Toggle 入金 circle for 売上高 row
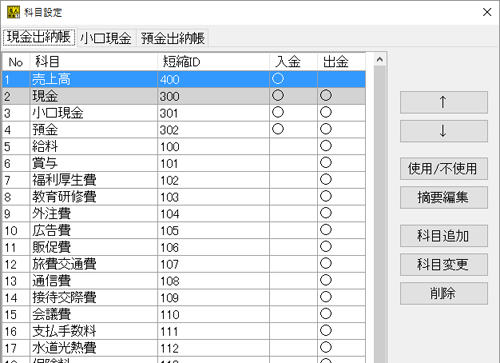 (x=278, y=79)
